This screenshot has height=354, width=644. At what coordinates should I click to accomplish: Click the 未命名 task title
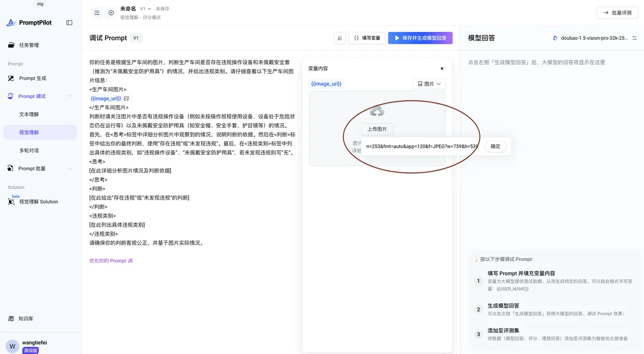click(x=128, y=9)
